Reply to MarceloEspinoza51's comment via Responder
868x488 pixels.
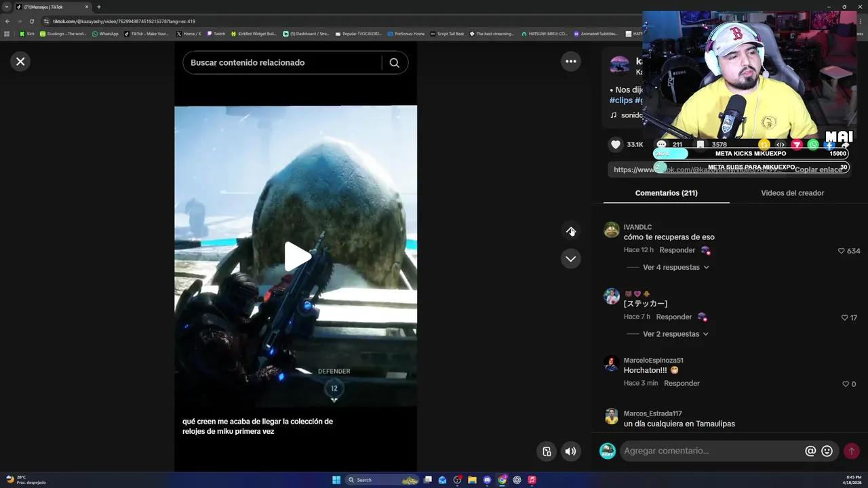tap(682, 384)
